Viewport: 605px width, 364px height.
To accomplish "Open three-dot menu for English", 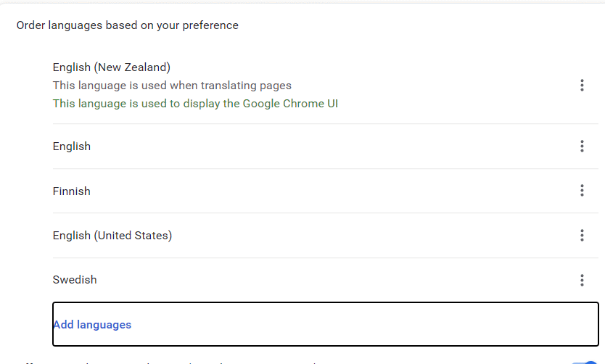I will pos(582,146).
